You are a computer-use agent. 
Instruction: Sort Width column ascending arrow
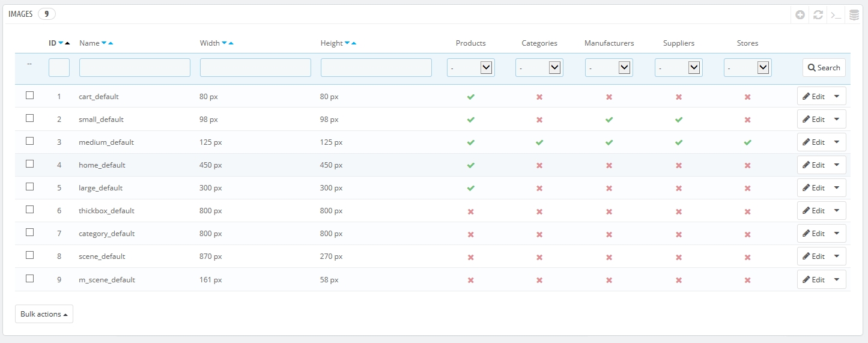(x=231, y=43)
